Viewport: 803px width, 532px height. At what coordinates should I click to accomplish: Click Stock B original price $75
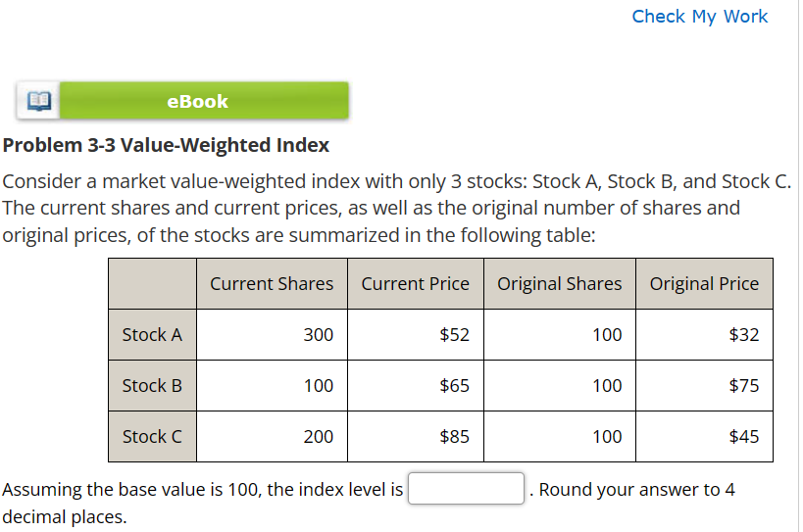(743, 386)
